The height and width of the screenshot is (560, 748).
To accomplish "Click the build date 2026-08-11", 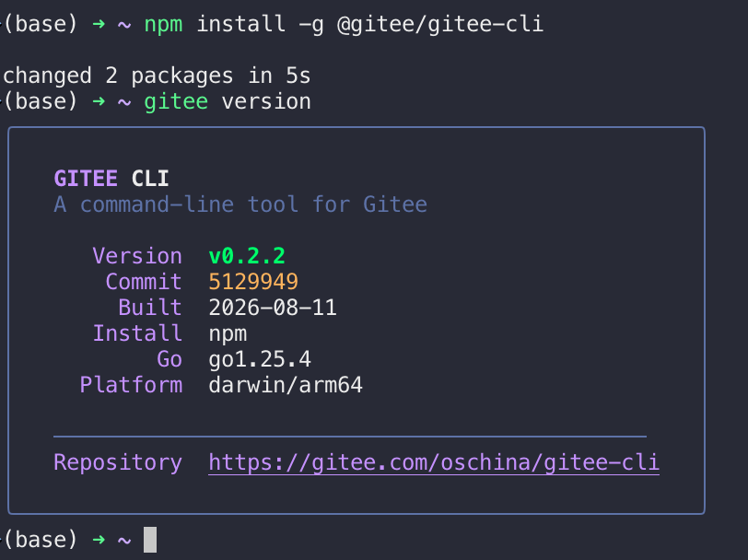I will click(x=273, y=308).
